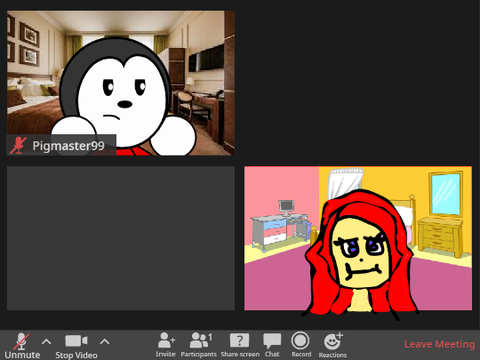The image size is (480, 360).
Task: Select the blank gray video tile
Action: 121,238
